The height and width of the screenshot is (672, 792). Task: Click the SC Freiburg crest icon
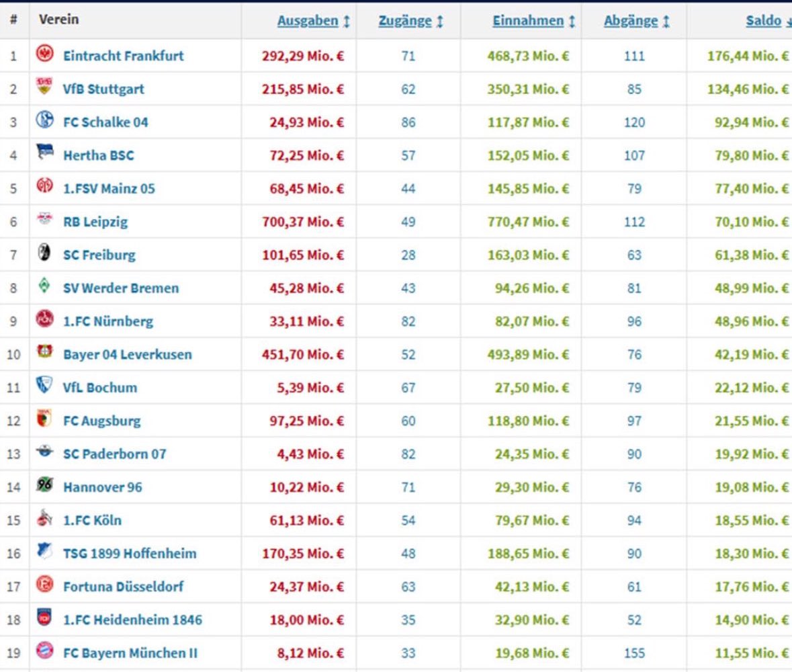point(44,251)
